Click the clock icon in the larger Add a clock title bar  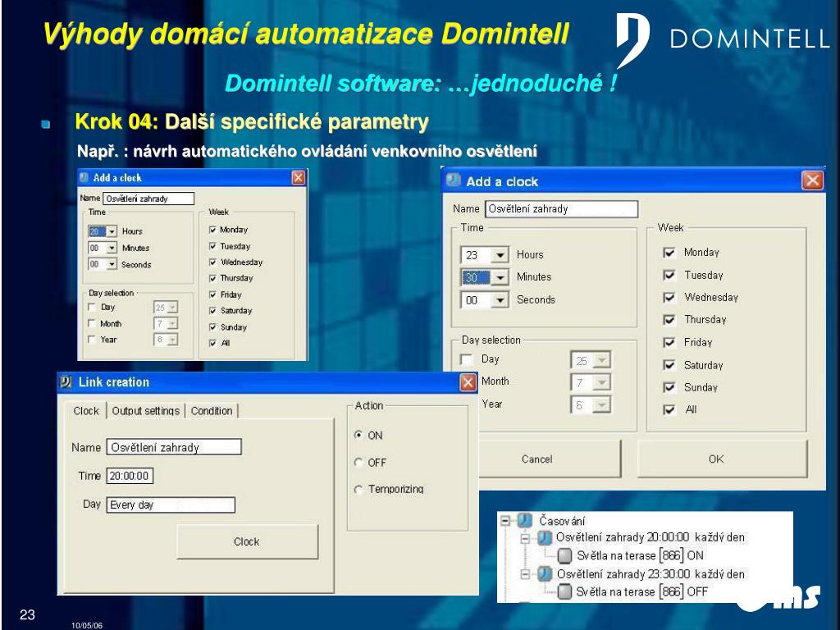(453, 180)
